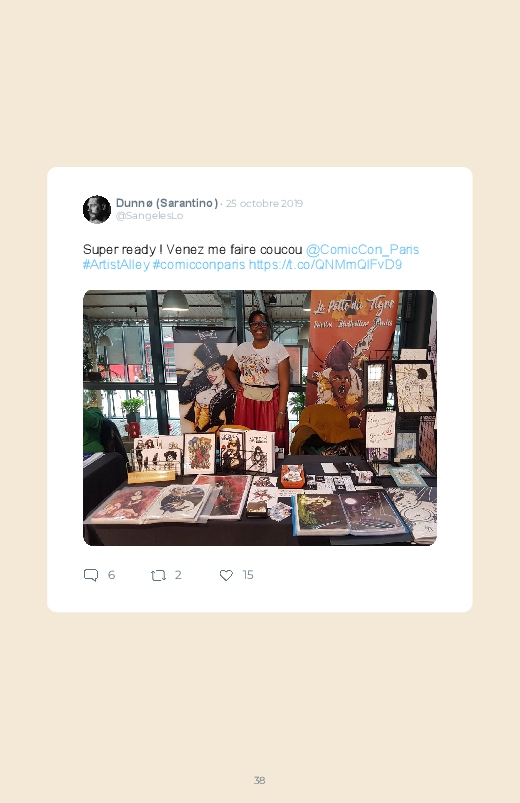The image size is (520, 803).
Task: Click the retweet arrows icon
Action: (158, 576)
